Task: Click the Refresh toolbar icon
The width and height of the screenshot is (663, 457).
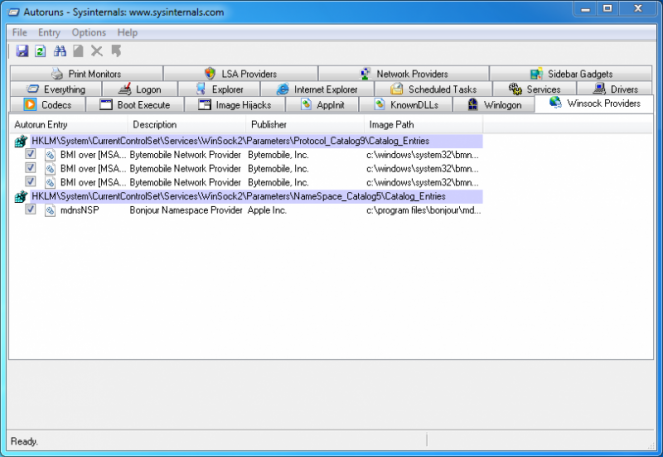Action: tap(40, 51)
